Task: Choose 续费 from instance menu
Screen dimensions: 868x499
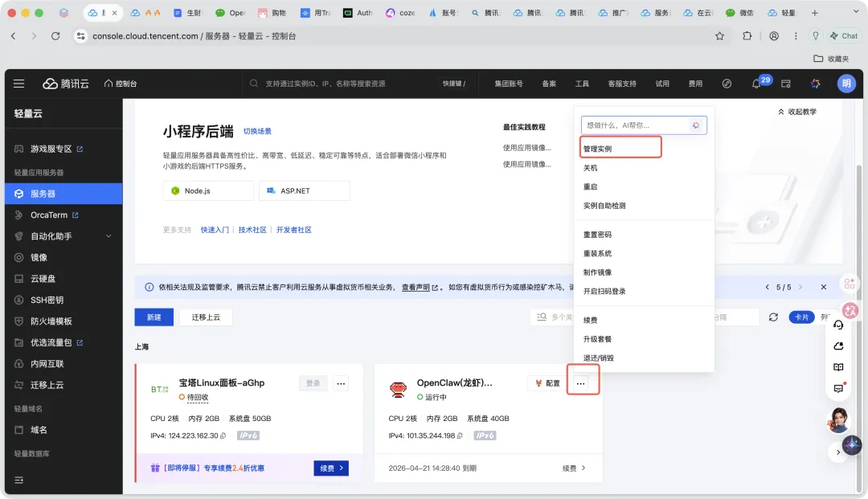Action: pyautogui.click(x=590, y=320)
